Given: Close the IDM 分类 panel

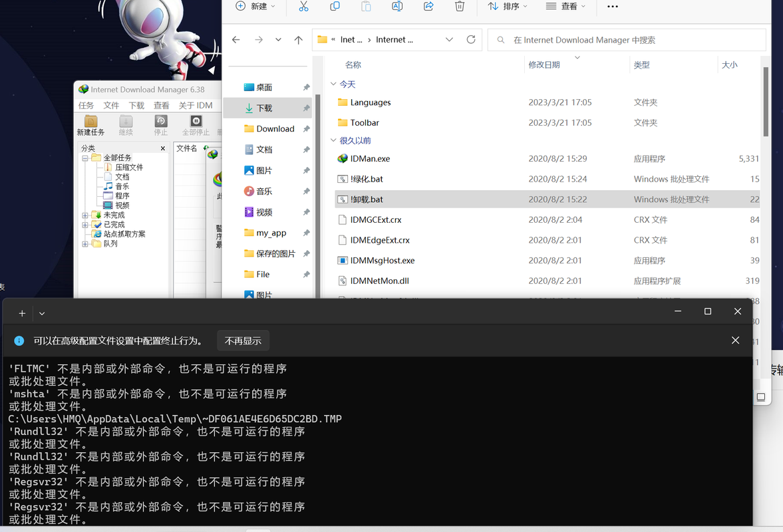Looking at the screenshot, I should tap(163, 148).
